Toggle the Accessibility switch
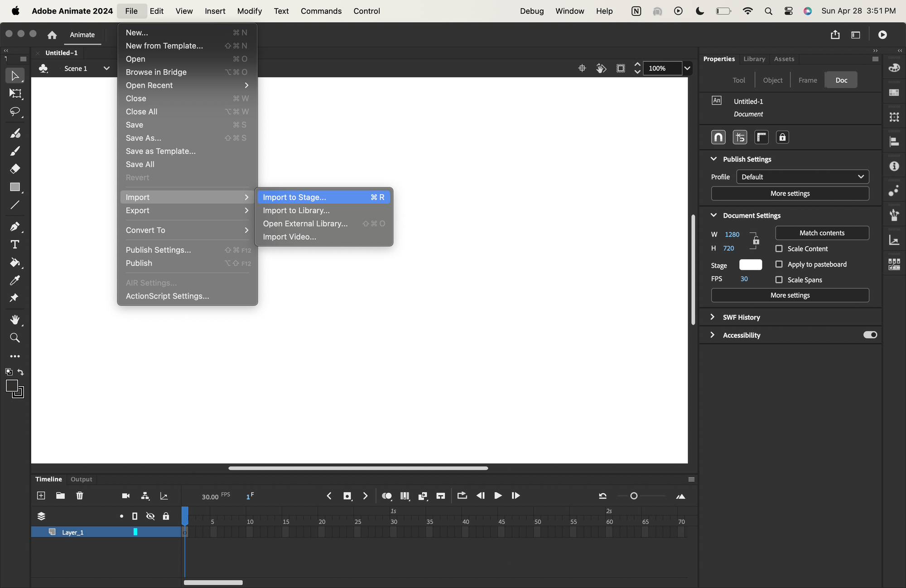Viewport: 906px width, 588px height. (870, 335)
